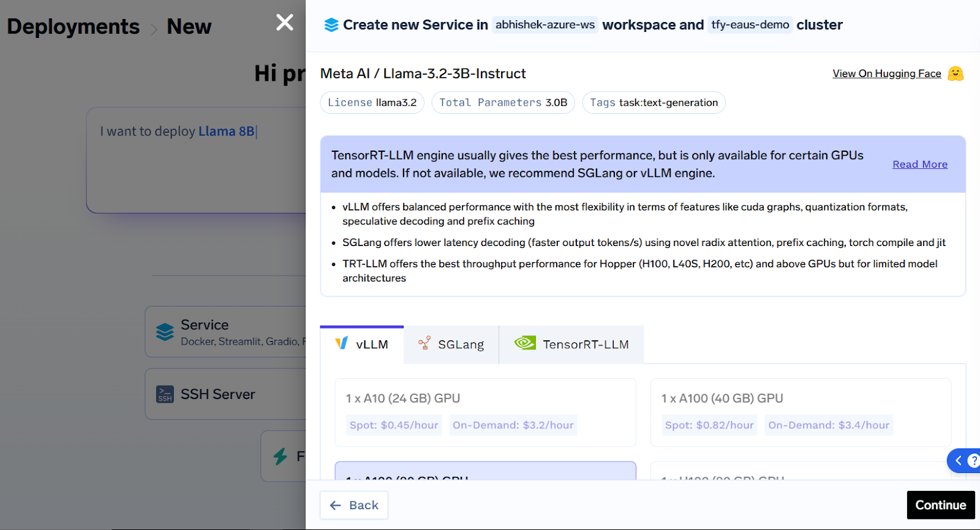980x530 pixels.
Task: Select the Service option in background page
Action: pyautogui.click(x=225, y=332)
